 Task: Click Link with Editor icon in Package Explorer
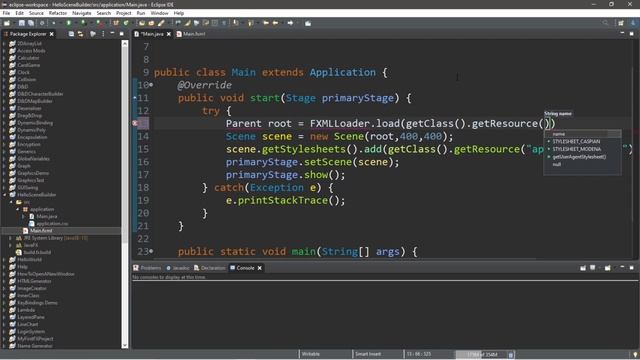(x=80, y=34)
